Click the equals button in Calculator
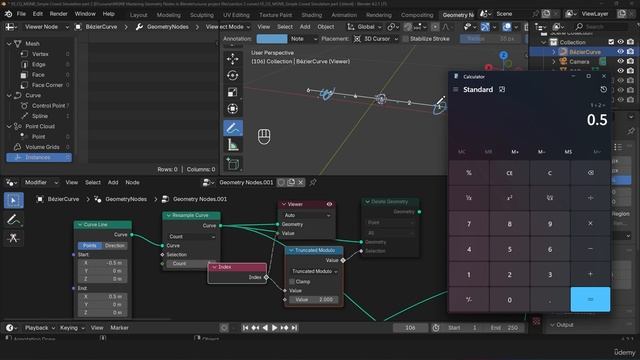The height and width of the screenshot is (360, 640). click(590, 299)
